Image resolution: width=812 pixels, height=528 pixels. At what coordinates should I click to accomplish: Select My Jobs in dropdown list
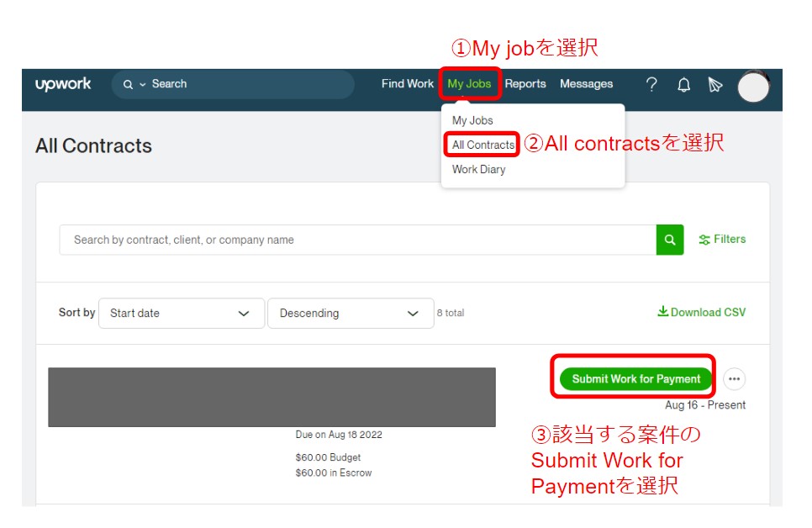472,120
